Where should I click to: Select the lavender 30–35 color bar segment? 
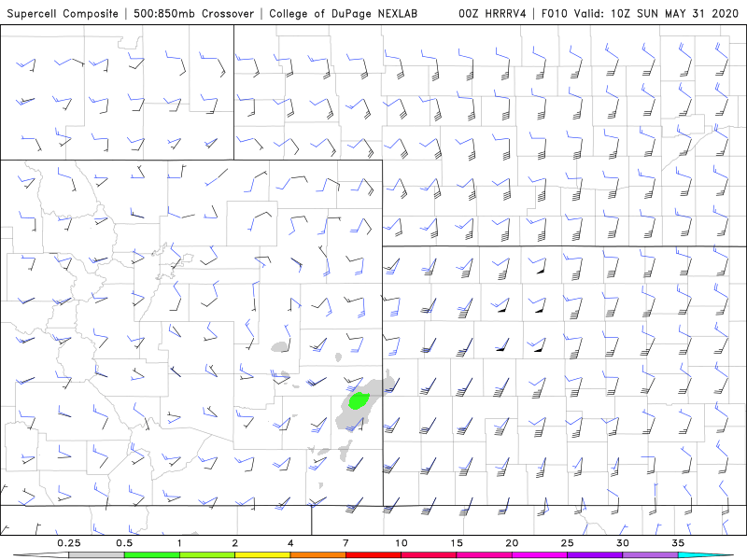coord(650,555)
